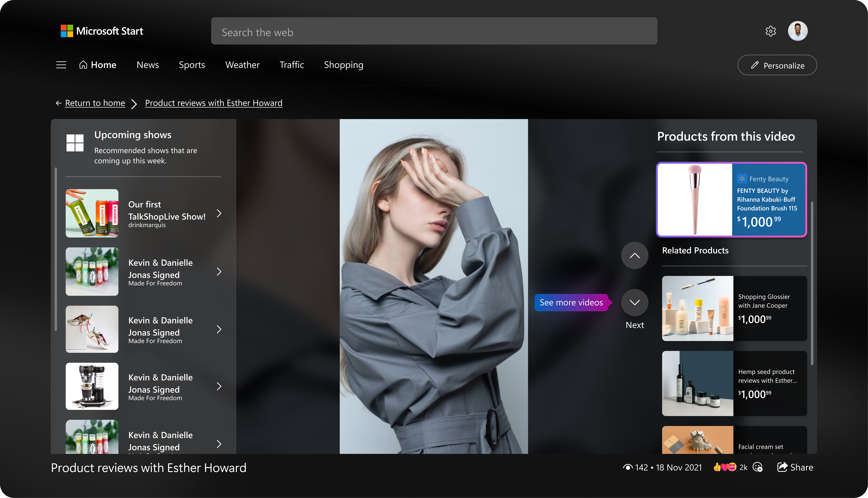
Task: Click the Upcoming shows panel scrollbar
Action: pos(56,249)
